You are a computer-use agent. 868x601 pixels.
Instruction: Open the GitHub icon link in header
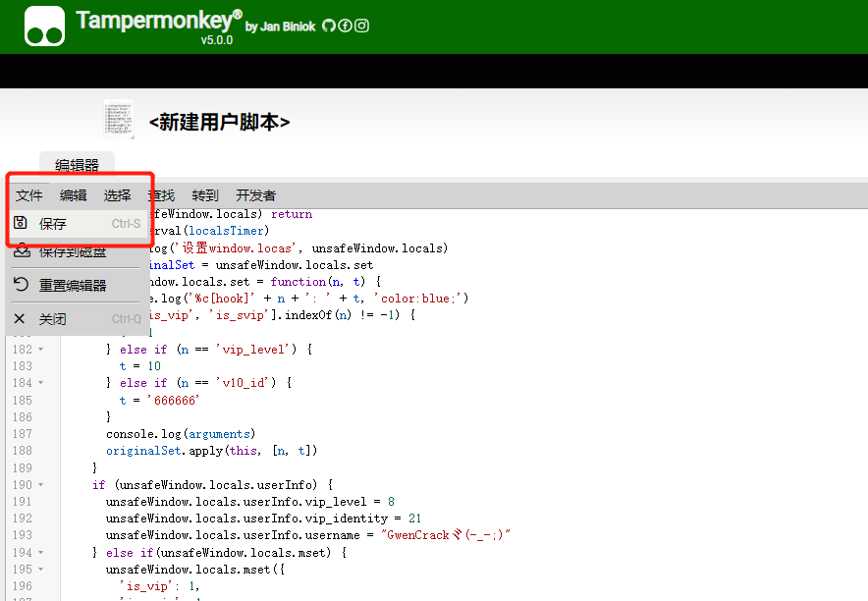tap(329, 26)
